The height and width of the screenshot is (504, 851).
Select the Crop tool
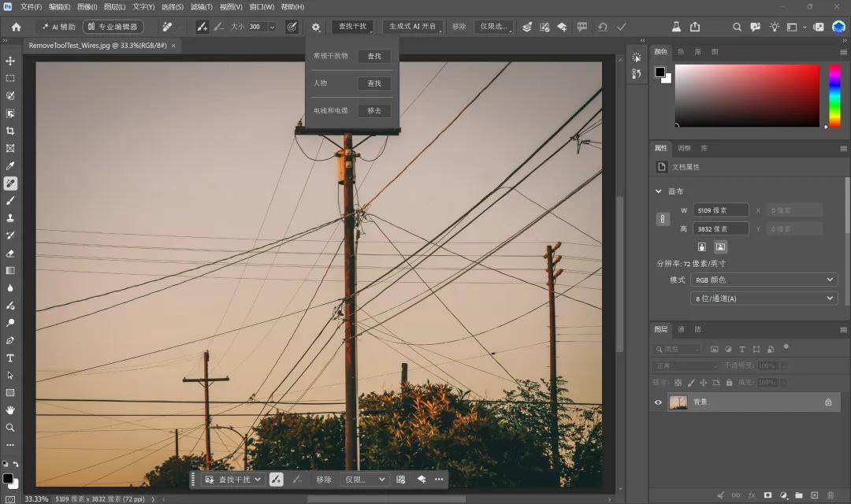[10, 131]
